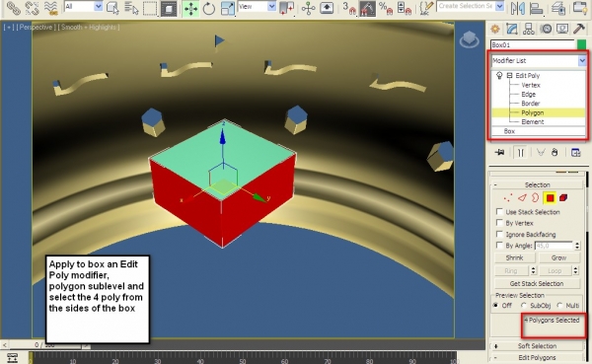The image size is (592, 364).
Task: Select Edge sublevel in modifier stack
Action: (528, 94)
